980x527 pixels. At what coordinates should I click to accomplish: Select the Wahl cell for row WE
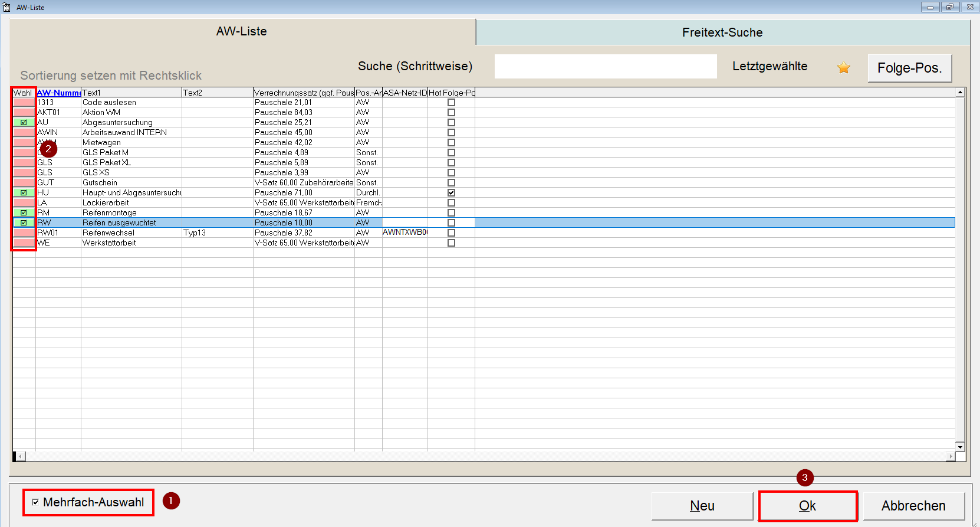(24, 243)
